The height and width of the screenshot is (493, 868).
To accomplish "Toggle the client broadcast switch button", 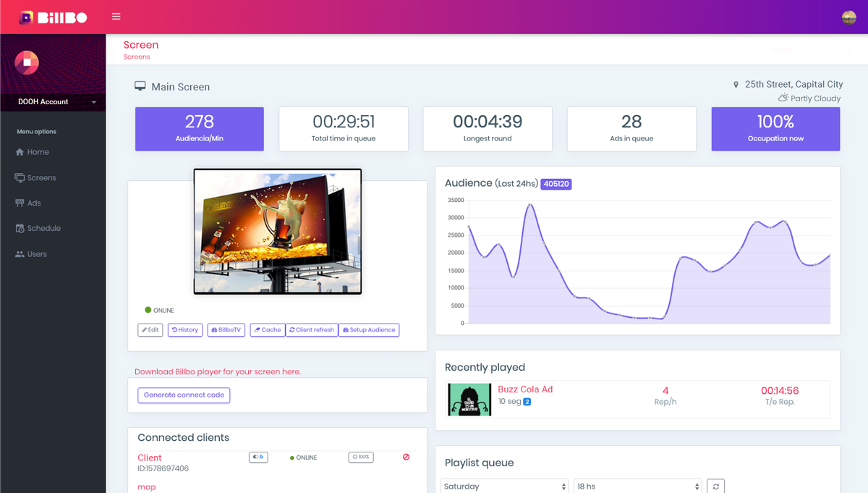I will [258, 458].
